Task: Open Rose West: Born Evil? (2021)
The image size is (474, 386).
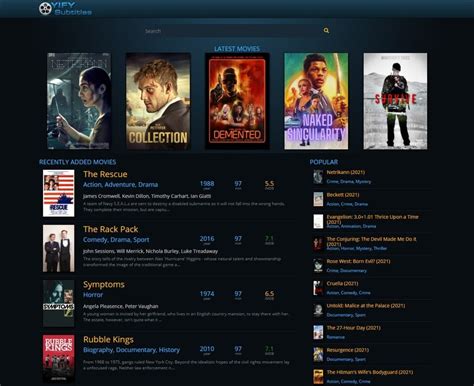Action: point(358,261)
